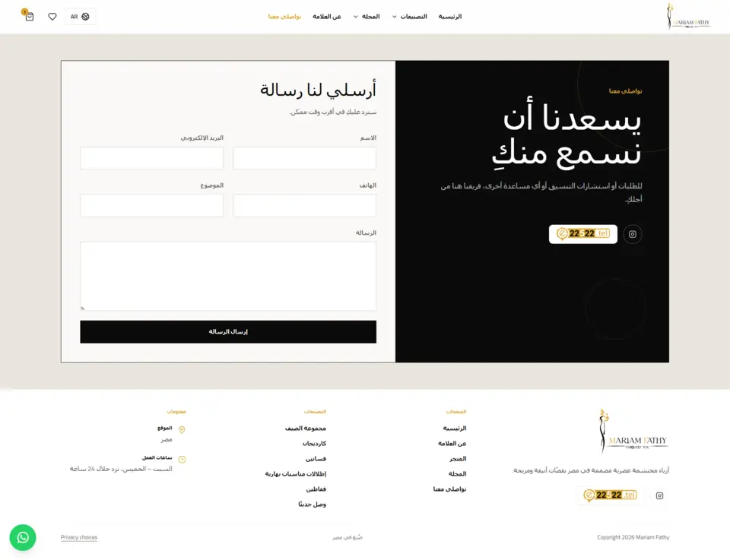
Task: Open the Privacy choices link
Action: coord(78,538)
